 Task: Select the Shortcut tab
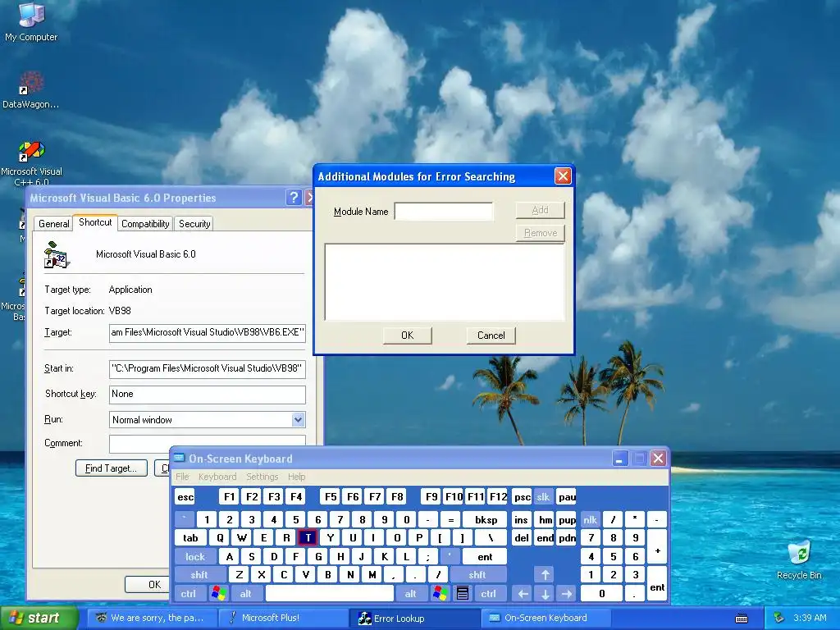(95, 222)
